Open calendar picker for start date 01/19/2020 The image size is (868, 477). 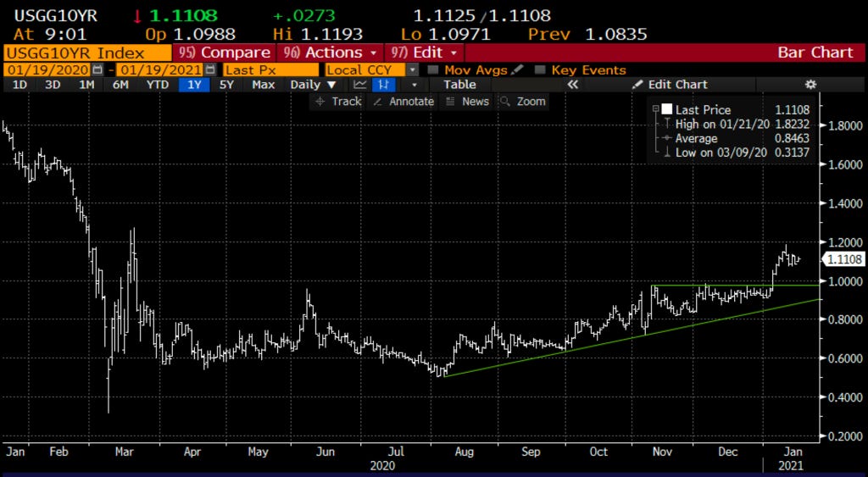[x=97, y=70]
